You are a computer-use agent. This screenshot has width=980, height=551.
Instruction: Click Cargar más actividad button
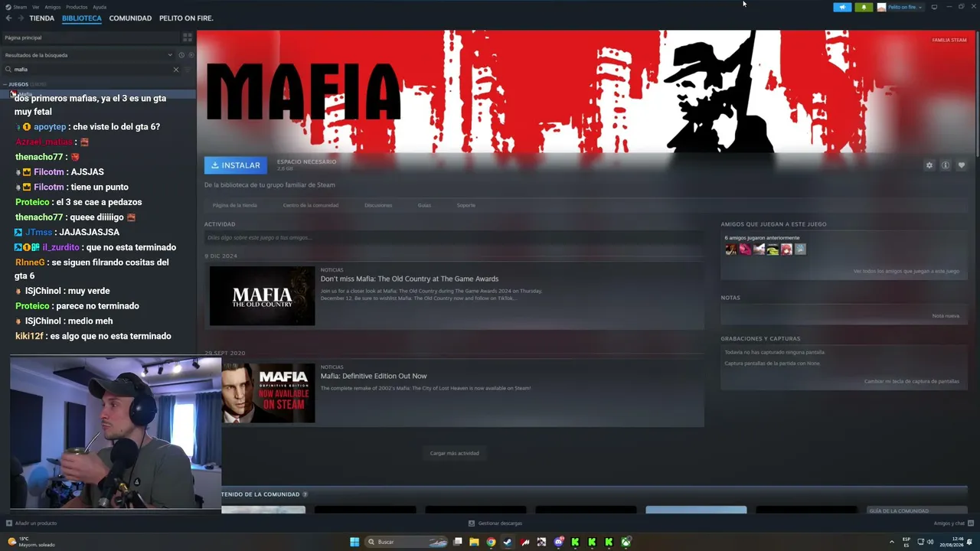[455, 453]
